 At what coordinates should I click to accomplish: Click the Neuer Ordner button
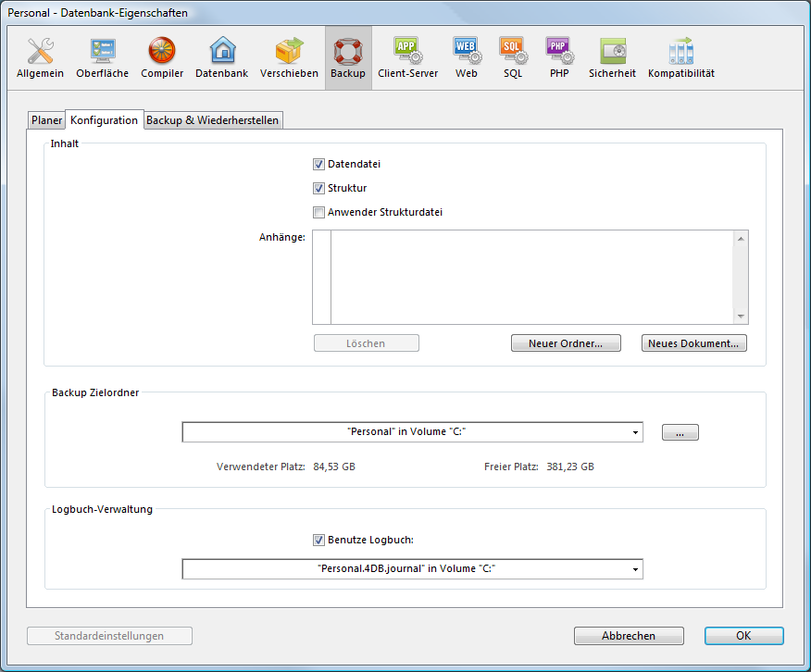pyautogui.click(x=565, y=343)
